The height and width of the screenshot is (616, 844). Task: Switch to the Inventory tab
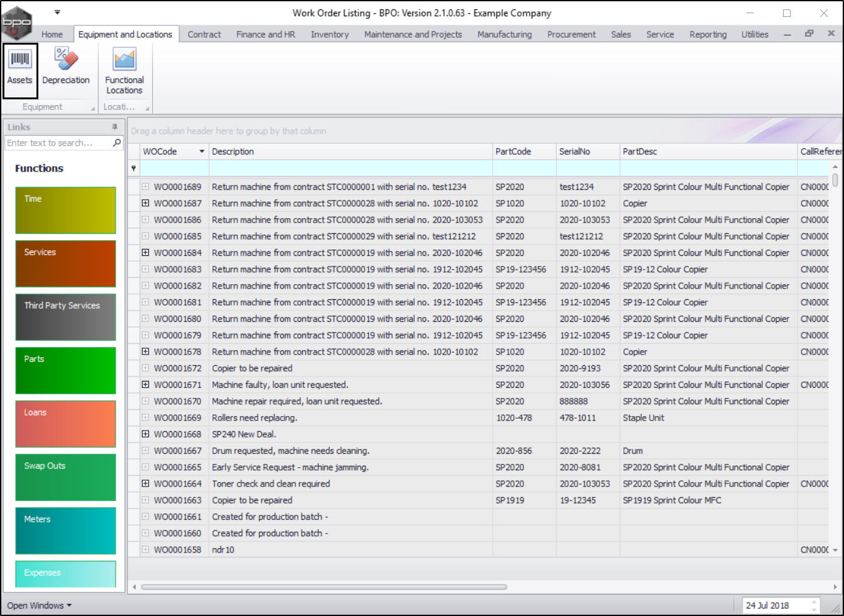(330, 35)
